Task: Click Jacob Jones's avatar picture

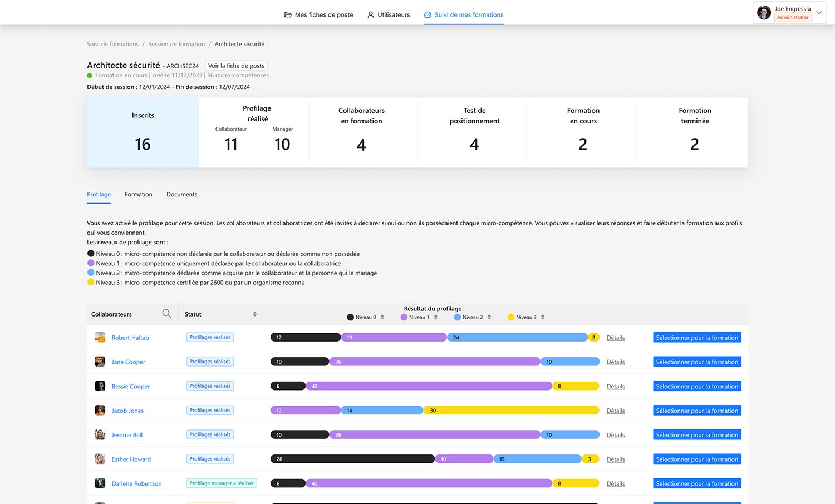Action: (x=100, y=411)
